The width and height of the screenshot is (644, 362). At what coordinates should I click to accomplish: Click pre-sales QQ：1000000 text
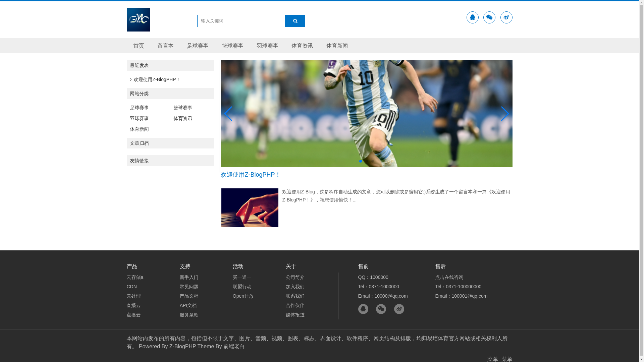pyautogui.click(x=373, y=277)
